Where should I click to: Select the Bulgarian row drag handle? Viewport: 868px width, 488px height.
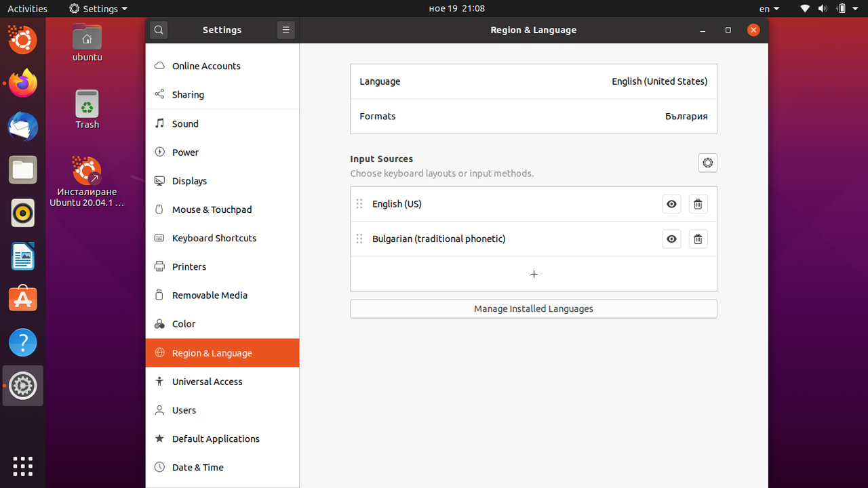click(359, 239)
